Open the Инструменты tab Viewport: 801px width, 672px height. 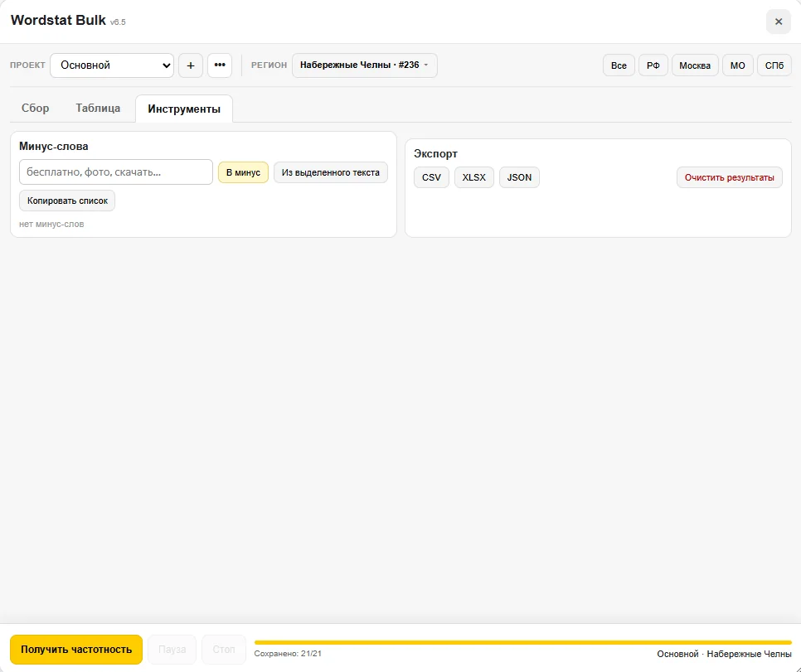click(184, 109)
